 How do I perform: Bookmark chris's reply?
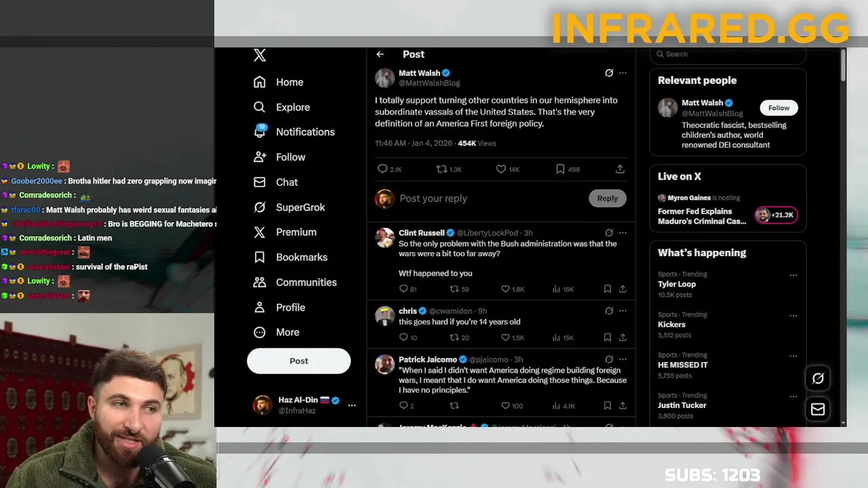[x=607, y=338]
